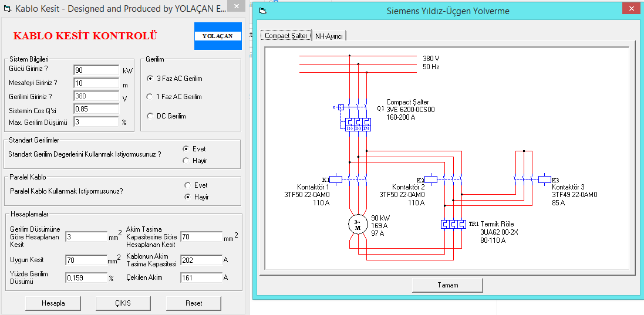
Task: Click the Gerilim Düsümüne Göre Hesaplanan Kesit field
Action: (x=86, y=236)
